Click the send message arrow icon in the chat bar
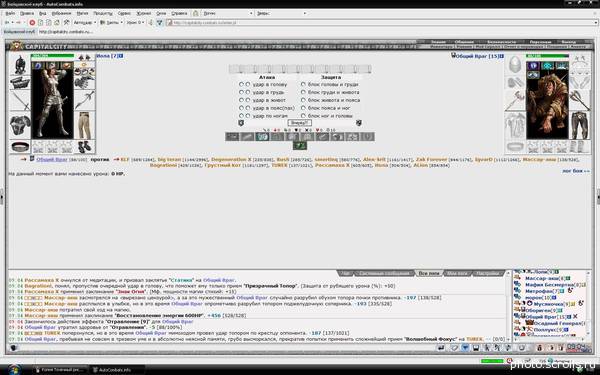The width and height of the screenshot is (600, 375). coord(441,347)
